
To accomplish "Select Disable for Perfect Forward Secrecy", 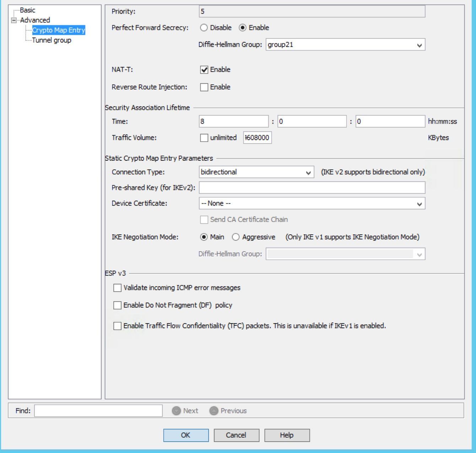I will coord(203,27).
